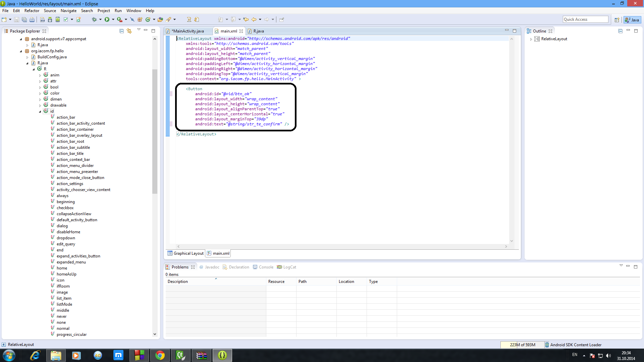Open the Console view tab
Screen dimensions: 644x362
click(x=263, y=267)
